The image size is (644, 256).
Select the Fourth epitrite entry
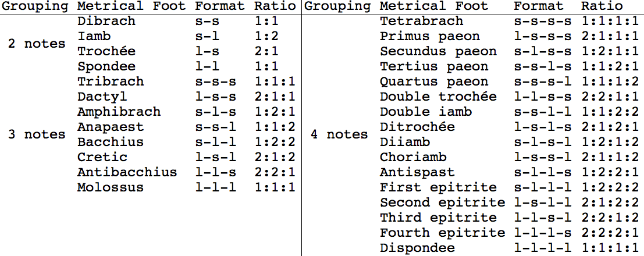[x=442, y=233]
